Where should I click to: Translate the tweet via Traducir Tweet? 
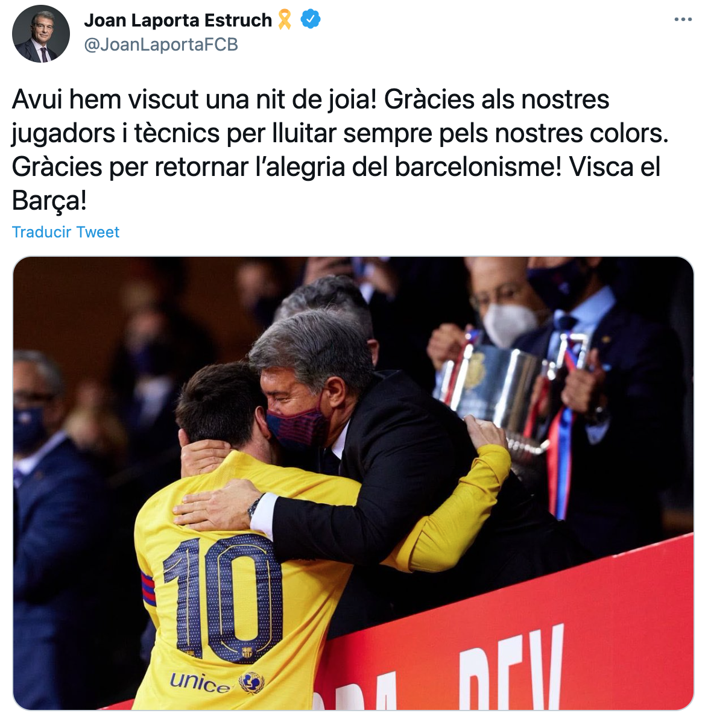pos(66,232)
